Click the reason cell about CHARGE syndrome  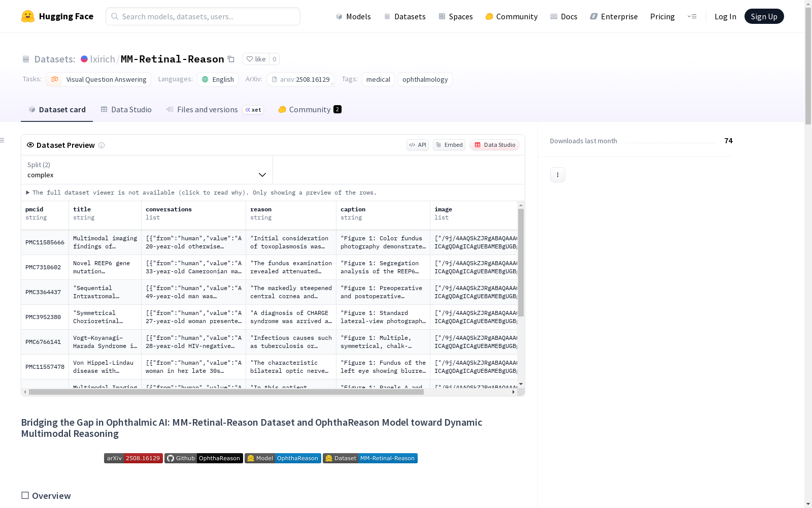[291, 317]
